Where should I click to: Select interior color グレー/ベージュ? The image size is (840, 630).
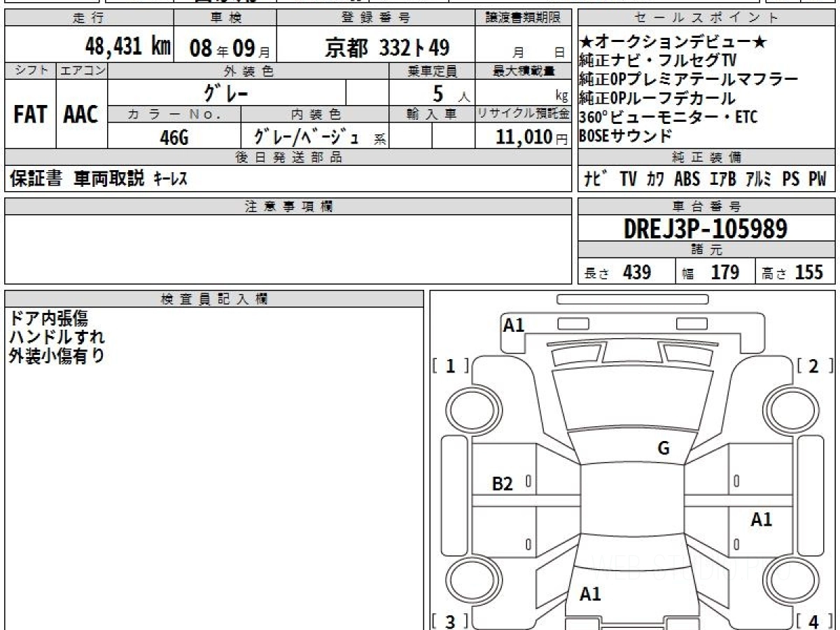pyautogui.click(x=307, y=136)
